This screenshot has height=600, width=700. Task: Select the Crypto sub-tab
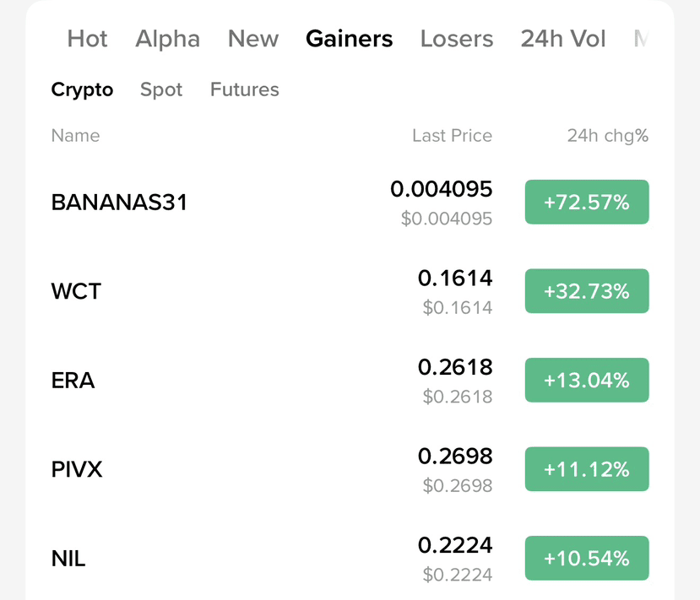(82, 89)
